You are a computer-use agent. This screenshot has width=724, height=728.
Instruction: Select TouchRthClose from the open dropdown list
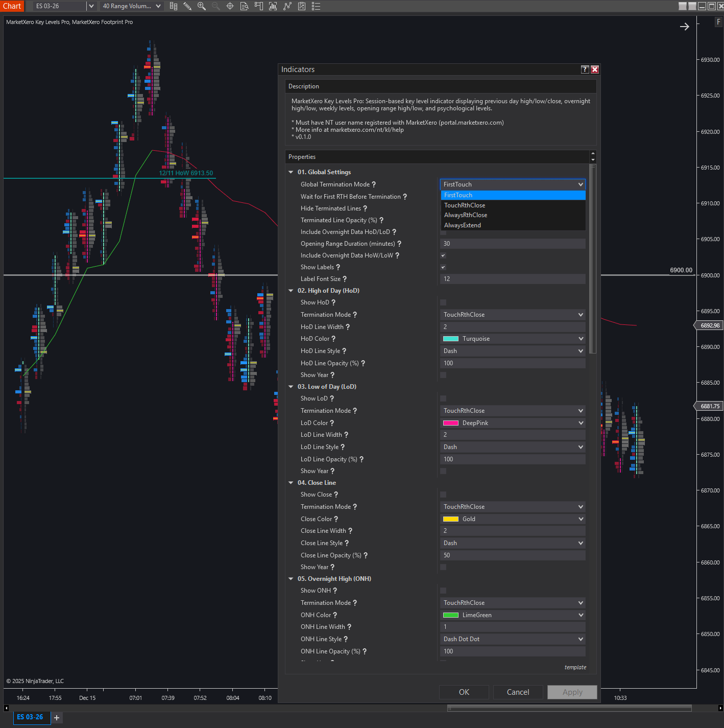point(465,205)
